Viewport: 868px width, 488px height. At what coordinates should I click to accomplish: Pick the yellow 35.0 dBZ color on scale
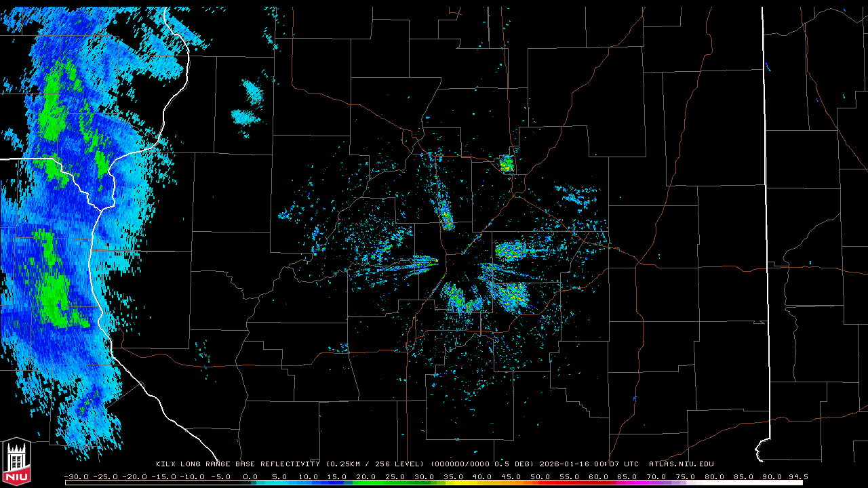click(x=454, y=483)
